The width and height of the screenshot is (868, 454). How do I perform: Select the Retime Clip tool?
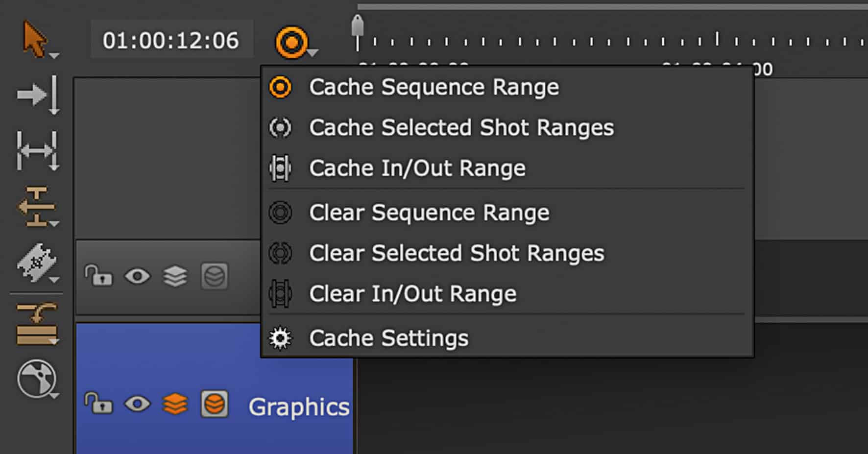(36, 323)
